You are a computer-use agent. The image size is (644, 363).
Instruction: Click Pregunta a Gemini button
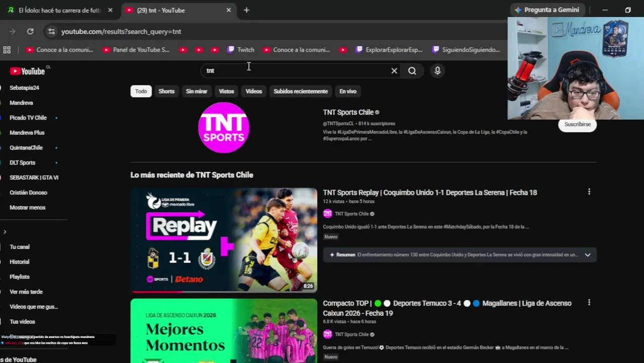[x=547, y=10]
